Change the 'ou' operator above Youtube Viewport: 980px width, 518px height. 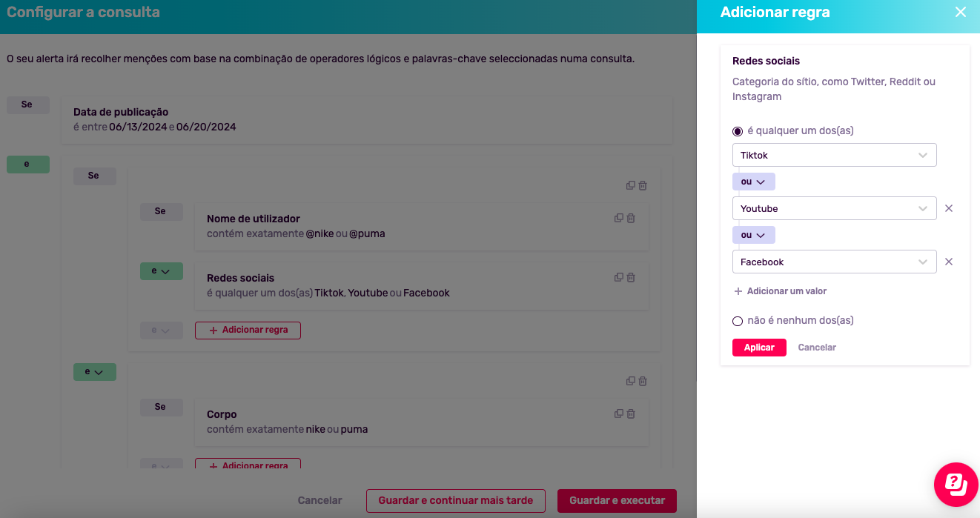753,182
